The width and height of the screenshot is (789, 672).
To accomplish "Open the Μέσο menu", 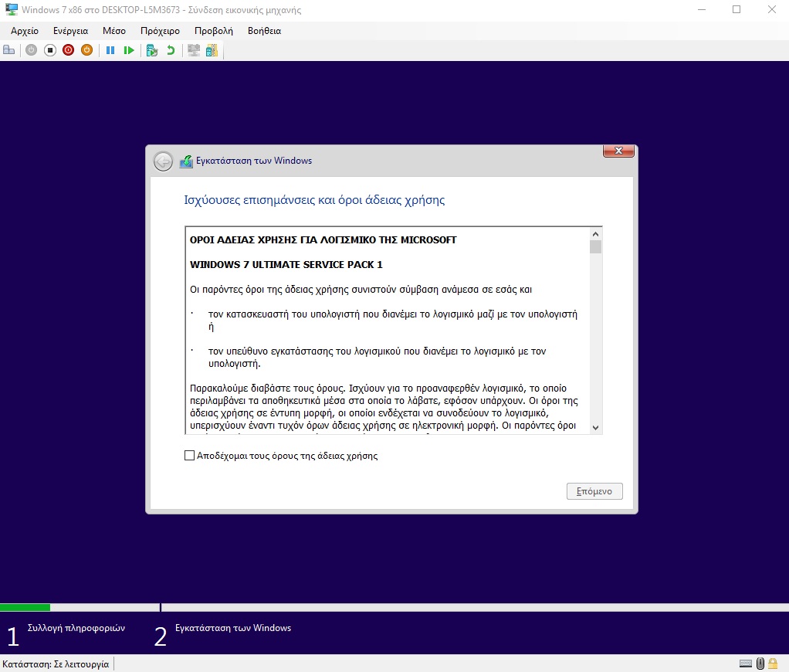I will [114, 31].
